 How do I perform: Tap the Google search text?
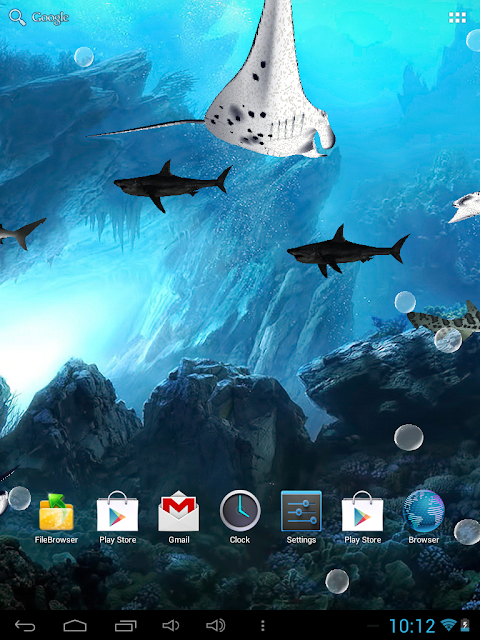50,18
